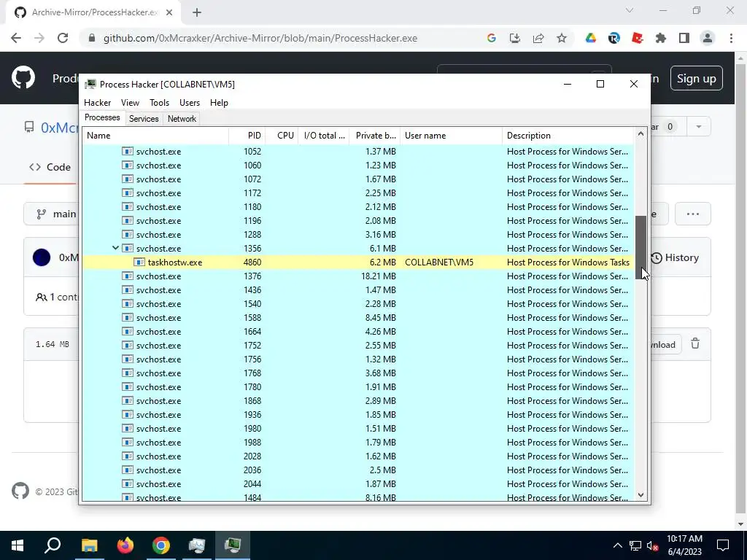Open File Explorer from the taskbar

coord(89,545)
